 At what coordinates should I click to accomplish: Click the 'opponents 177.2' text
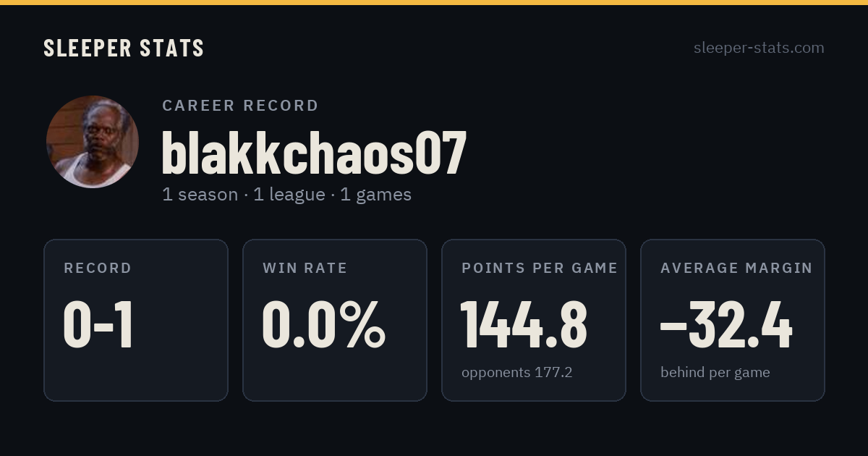click(x=517, y=373)
